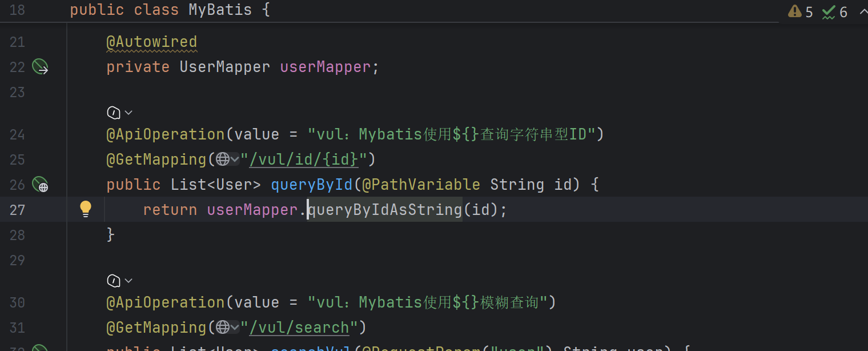
Task: Open the yellow lightbulb quick-fix on line 27
Action: point(86,209)
